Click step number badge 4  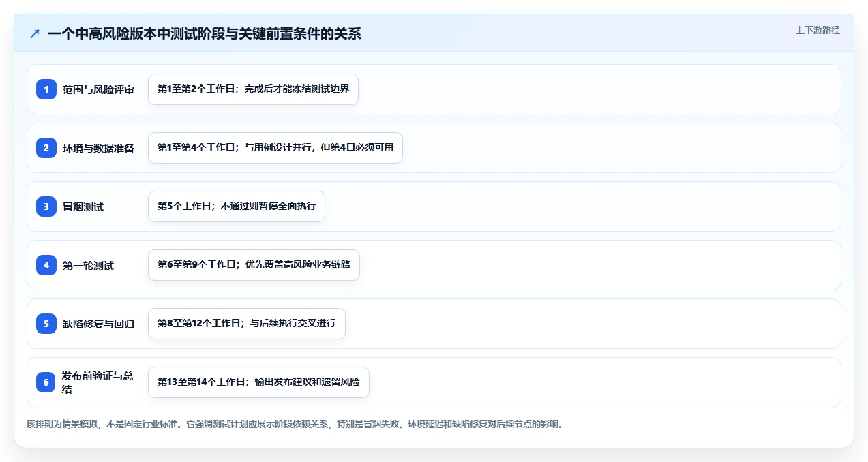pos(46,265)
